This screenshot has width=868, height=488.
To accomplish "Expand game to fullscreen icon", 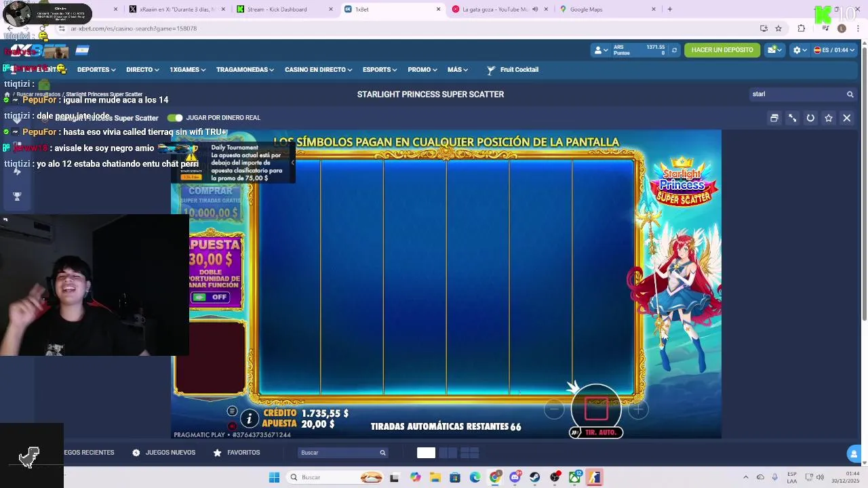I will click(792, 118).
